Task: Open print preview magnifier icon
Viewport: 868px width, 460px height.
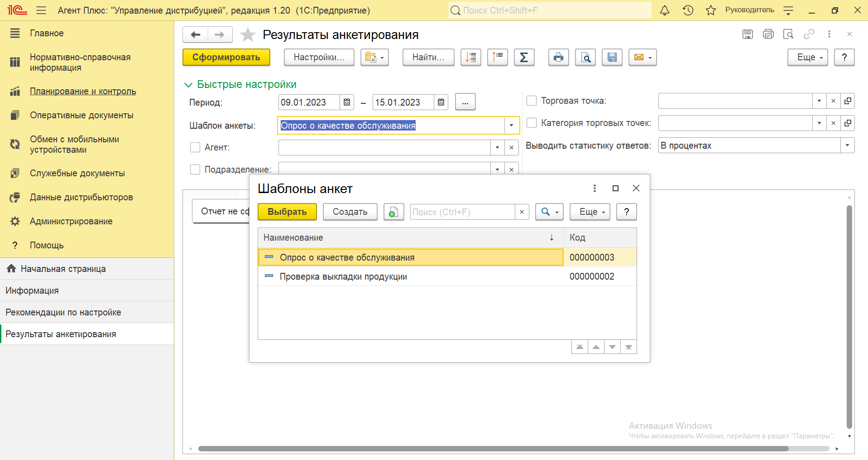Action: (585, 57)
